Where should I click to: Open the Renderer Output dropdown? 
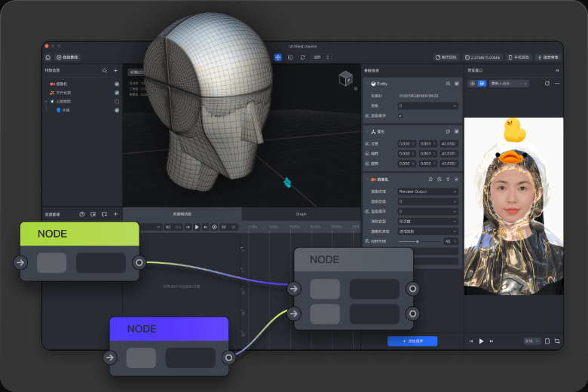427,191
